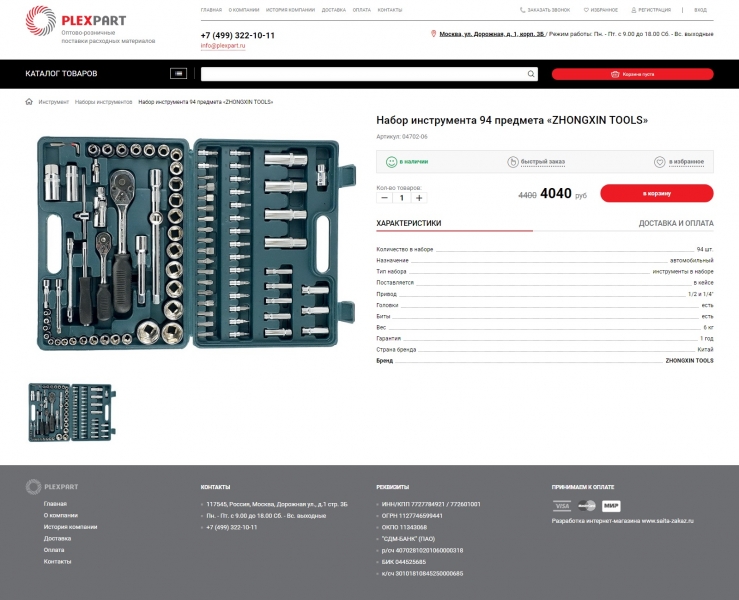
Task: Click the main tool set product image
Action: (x=196, y=243)
